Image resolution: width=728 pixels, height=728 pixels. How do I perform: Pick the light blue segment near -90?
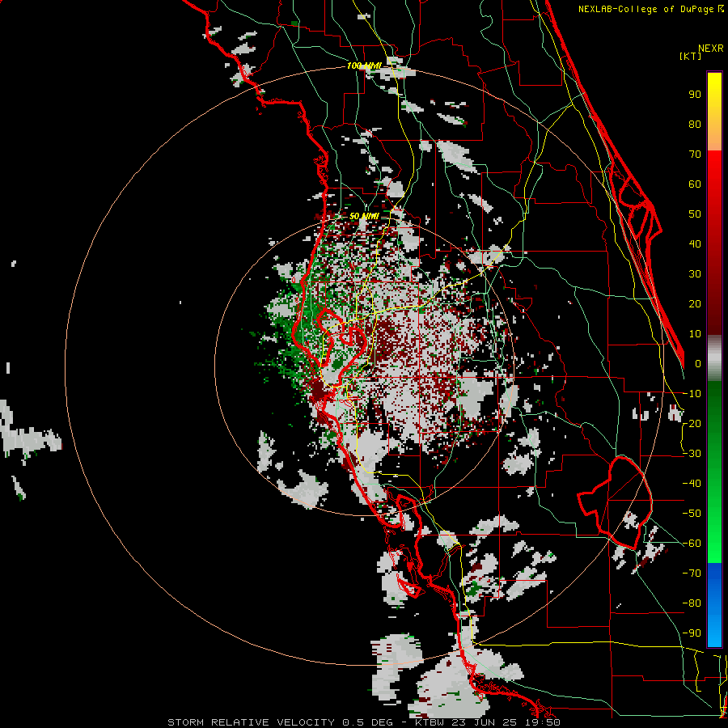click(x=714, y=632)
